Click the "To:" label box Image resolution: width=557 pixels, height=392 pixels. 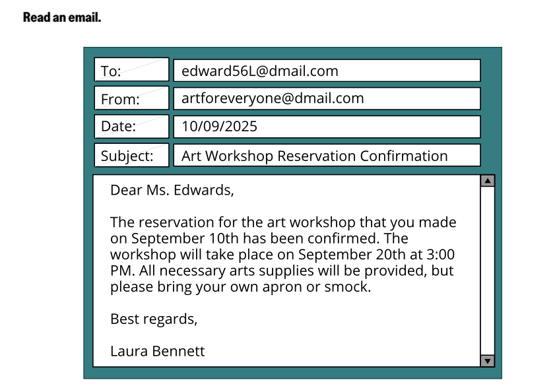point(131,70)
